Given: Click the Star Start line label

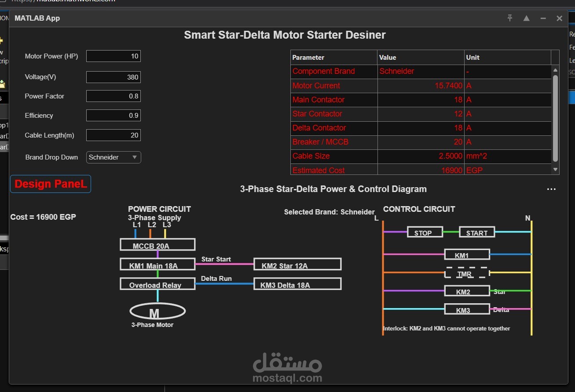Looking at the screenshot, I should [x=216, y=259].
